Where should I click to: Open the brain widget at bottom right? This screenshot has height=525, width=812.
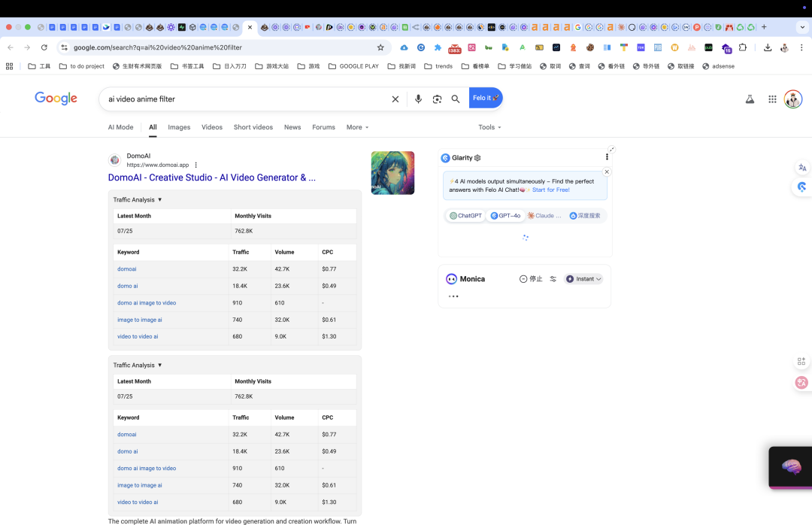tap(791, 467)
